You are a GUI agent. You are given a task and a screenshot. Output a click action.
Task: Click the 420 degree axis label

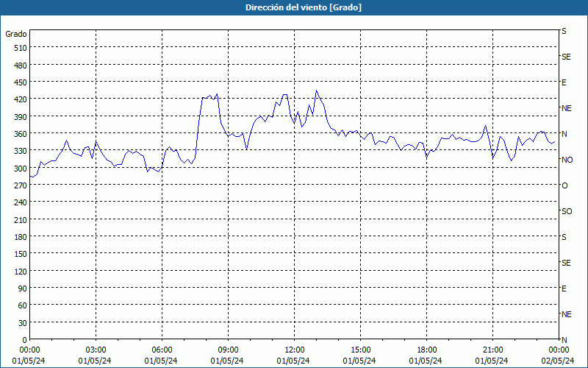21,99
